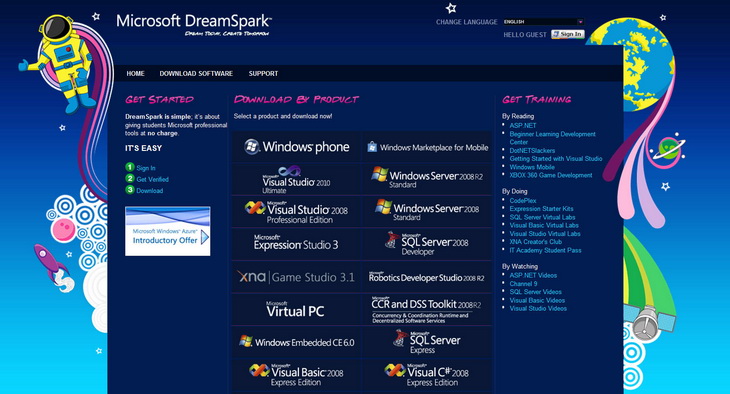
Task: Click the Download step link
Action: point(149,190)
